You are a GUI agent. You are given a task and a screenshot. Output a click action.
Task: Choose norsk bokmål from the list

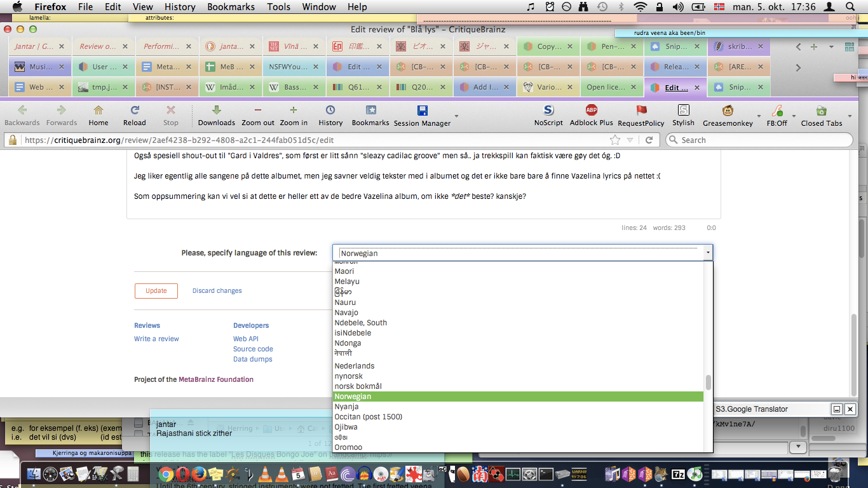pos(519,386)
